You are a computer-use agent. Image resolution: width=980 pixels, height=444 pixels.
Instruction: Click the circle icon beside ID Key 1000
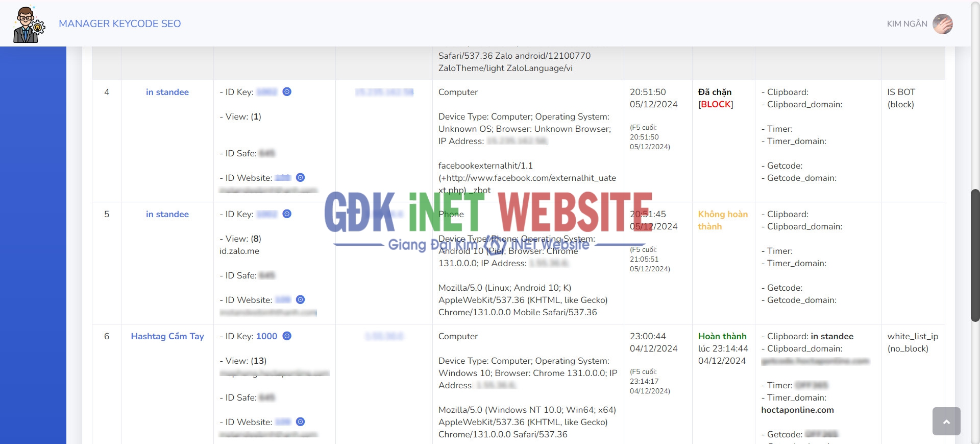click(x=287, y=336)
